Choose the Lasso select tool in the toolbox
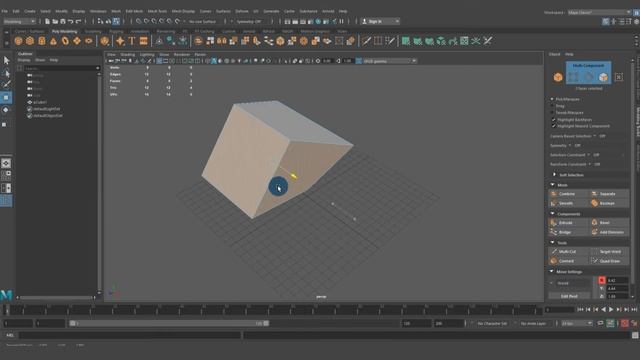 6,73
